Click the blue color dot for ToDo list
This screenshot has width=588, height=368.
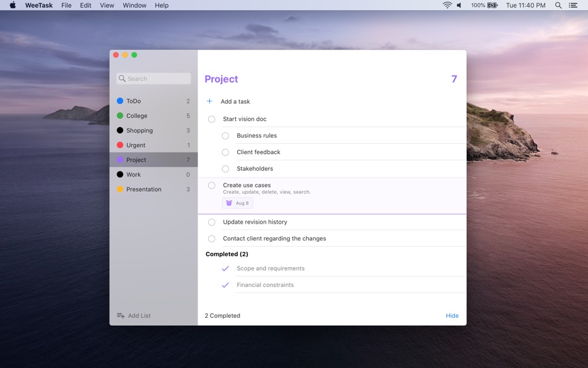(x=120, y=100)
